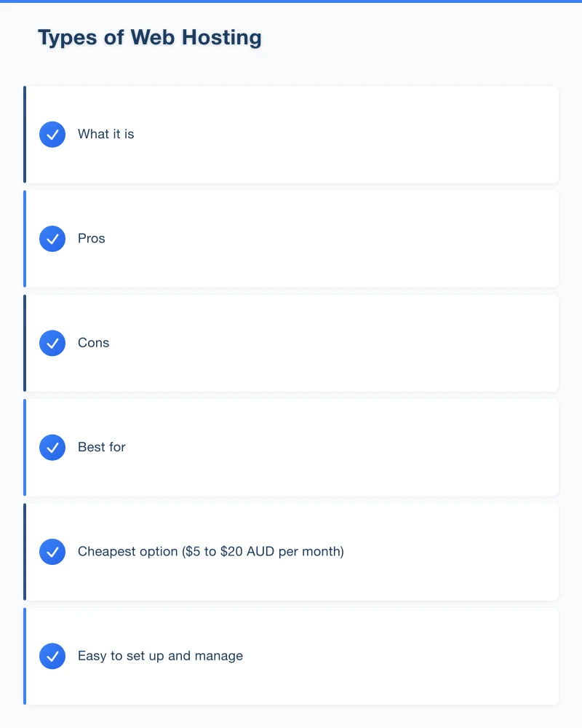This screenshot has height=728, width=582.
Task: Click the blue left border of the 'Best for' card
Action: [x=25, y=448]
